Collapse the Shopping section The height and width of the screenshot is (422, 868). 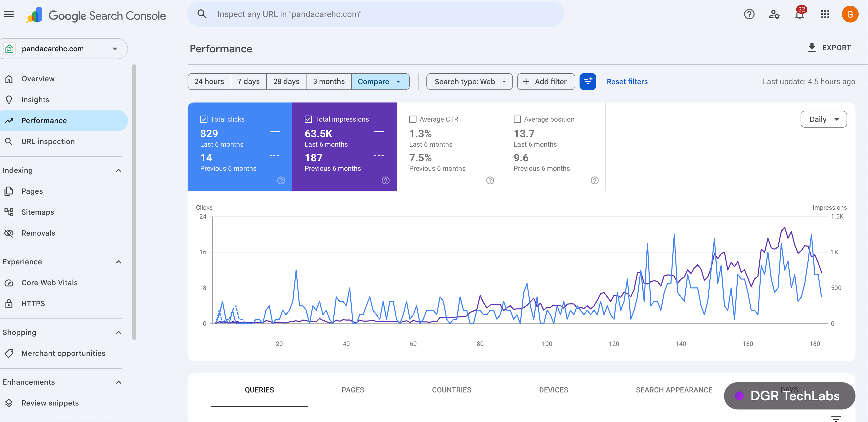tap(119, 333)
